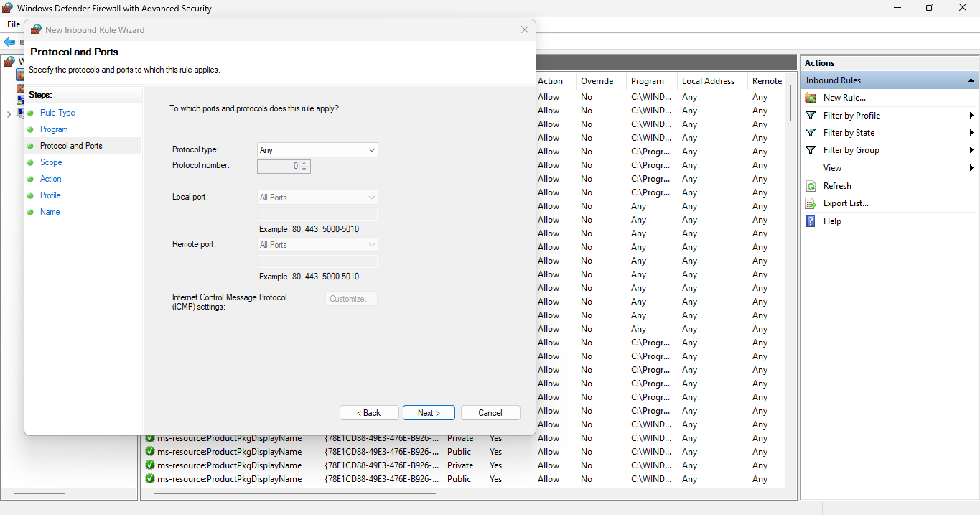The height and width of the screenshot is (515, 980).
Task: Click the ICMP Customize button
Action: (x=351, y=299)
